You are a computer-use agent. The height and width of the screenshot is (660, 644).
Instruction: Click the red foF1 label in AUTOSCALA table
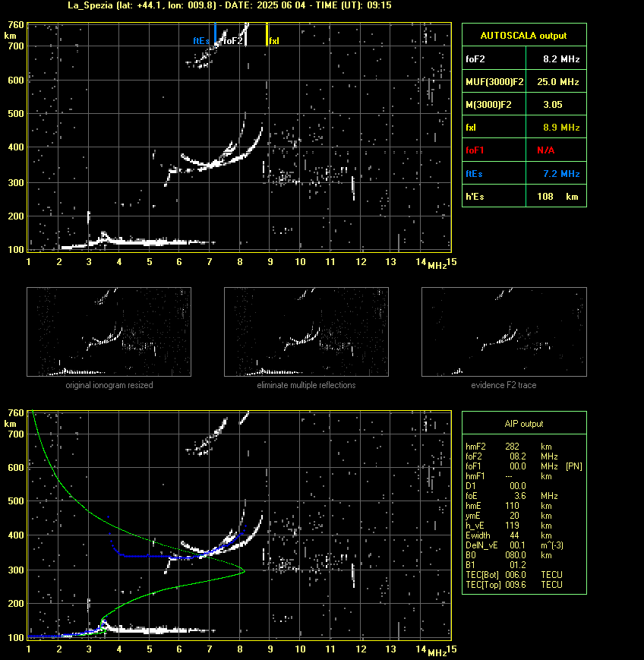[475, 150]
